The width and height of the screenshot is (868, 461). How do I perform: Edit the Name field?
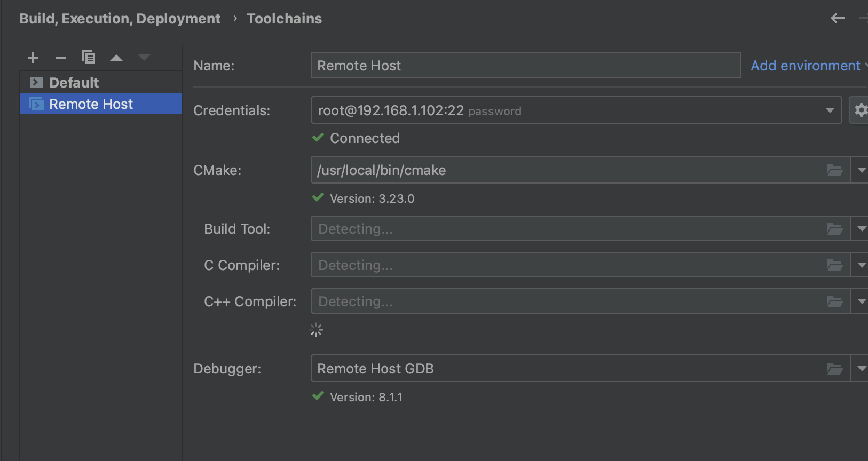point(525,65)
